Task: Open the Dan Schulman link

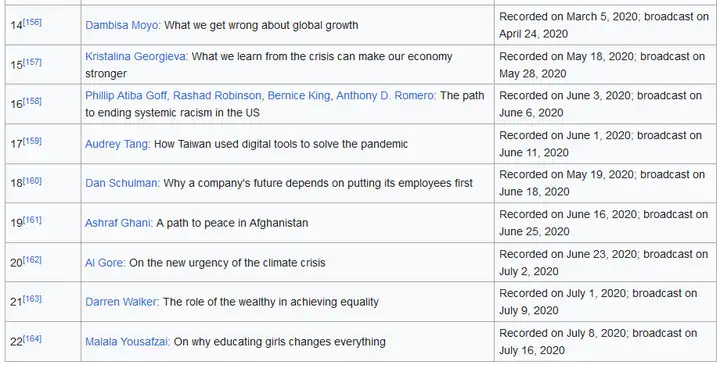Action: pos(121,183)
